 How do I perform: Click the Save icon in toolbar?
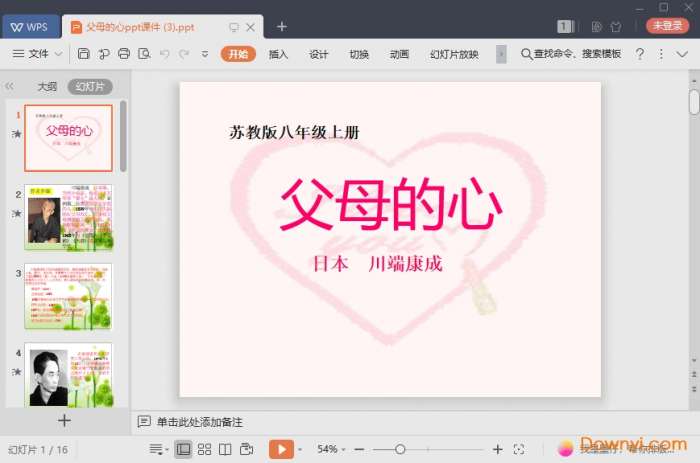[84, 54]
